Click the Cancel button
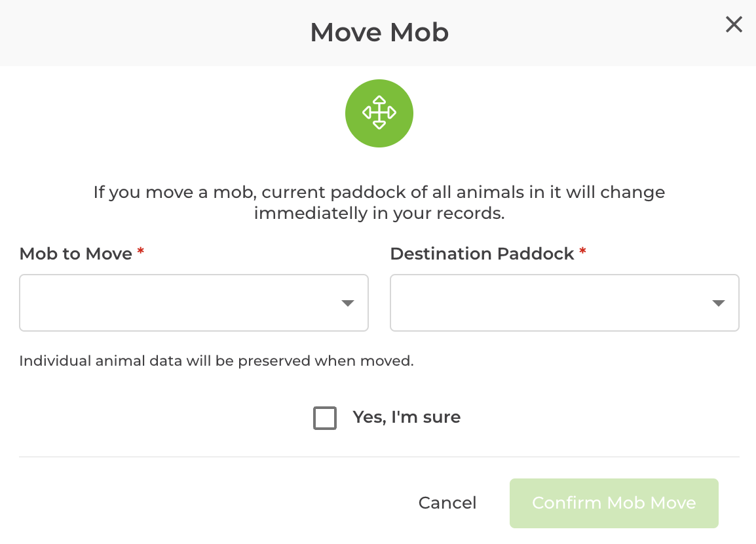Screen dimensions: 756x544 (447, 503)
